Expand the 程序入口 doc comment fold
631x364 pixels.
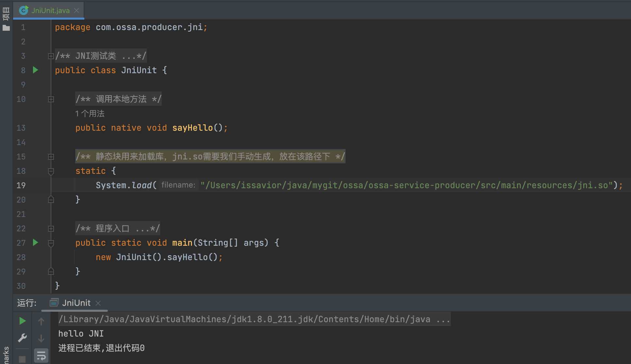51,229
